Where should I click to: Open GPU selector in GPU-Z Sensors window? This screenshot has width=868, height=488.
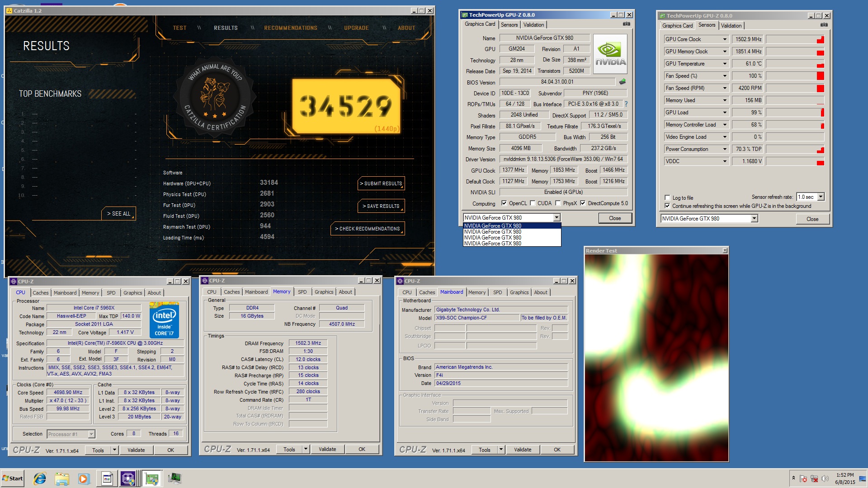point(754,219)
